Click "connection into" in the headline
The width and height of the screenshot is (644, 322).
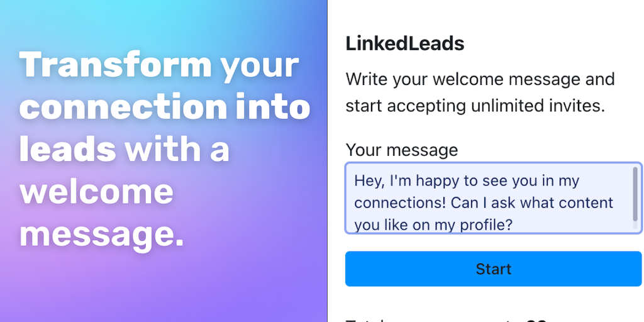click(x=165, y=108)
